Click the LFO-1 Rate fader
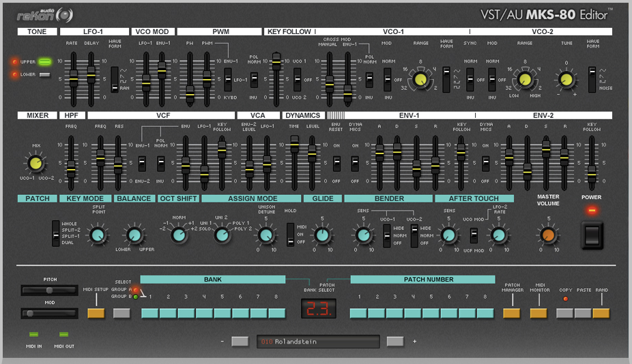Viewport: 632px width, 364px height. click(x=73, y=79)
